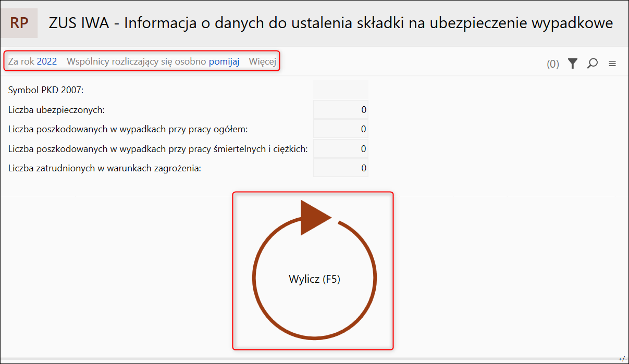The width and height of the screenshot is (629, 364).
Task: Click the 'Liczba ubezpieczonych:' label
Action: tap(57, 110)
